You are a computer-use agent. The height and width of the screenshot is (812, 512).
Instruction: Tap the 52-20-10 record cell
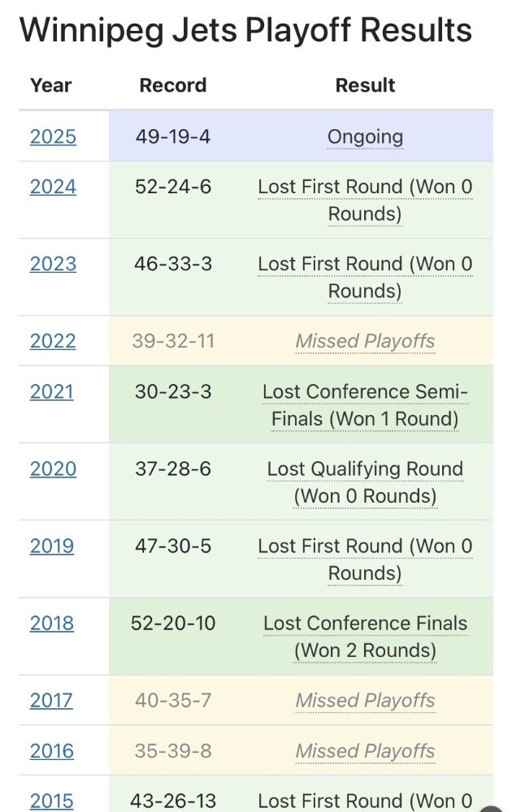point(173,624)
